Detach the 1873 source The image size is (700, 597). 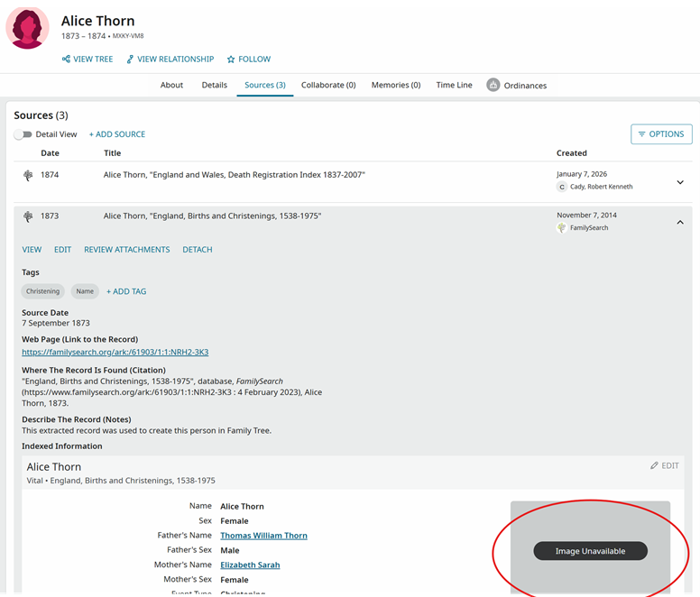[198, 250]
